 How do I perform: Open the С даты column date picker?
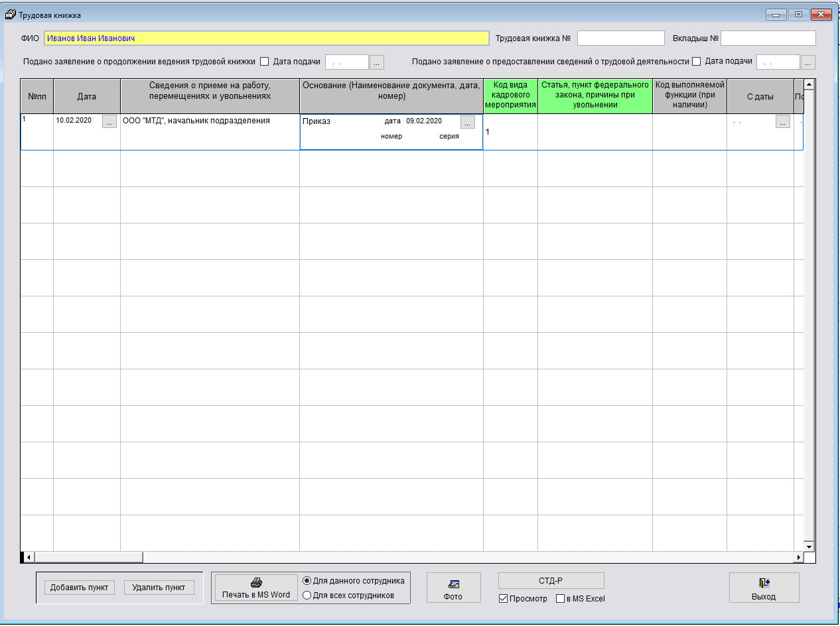(783, 122)
